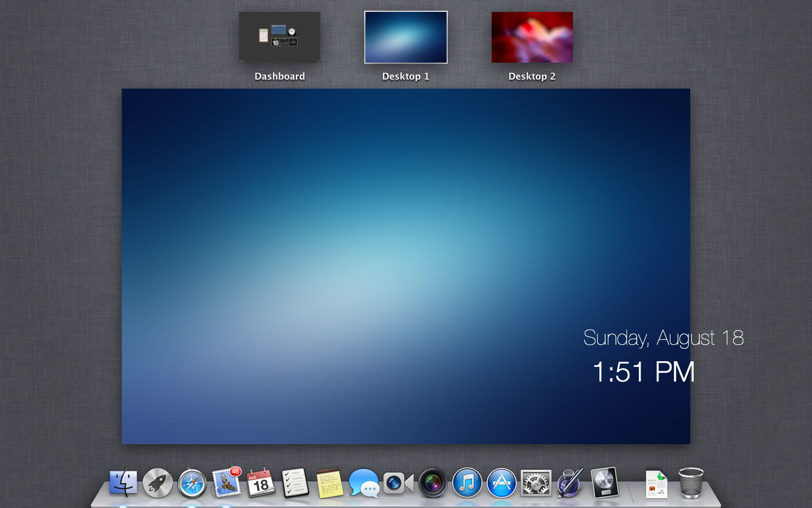Image resolution: width=812 pixels, height=508 pixels.
Task: Launch FaceTime camera icon in dock
Action: pos(399,483)
